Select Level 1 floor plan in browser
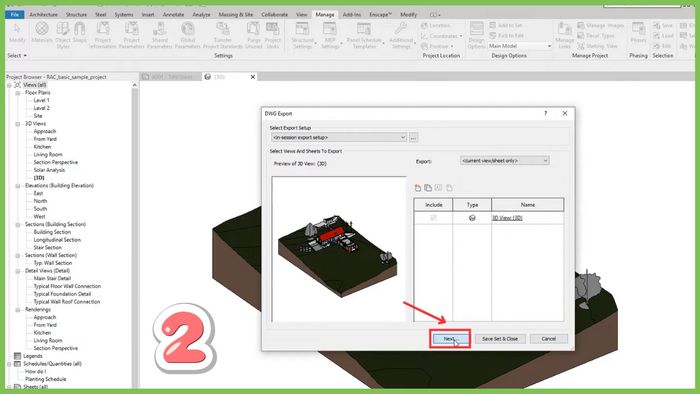 pos(42,100)
